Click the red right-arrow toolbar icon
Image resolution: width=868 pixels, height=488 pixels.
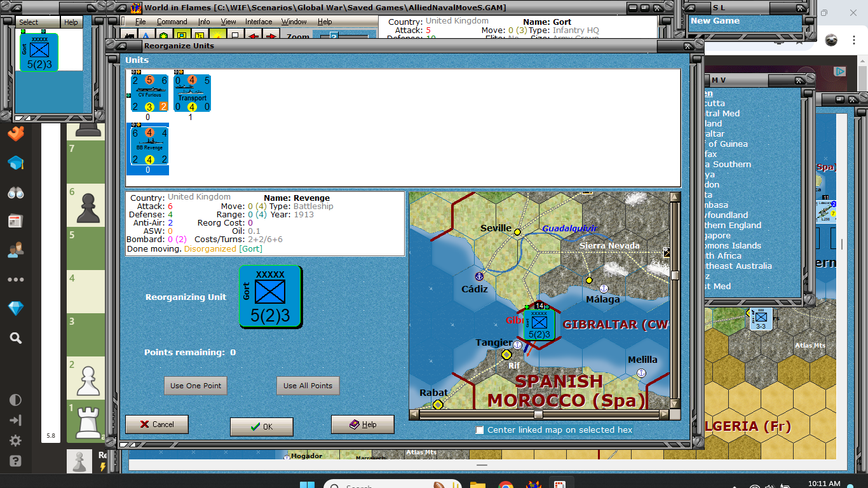tap(271, 36)
